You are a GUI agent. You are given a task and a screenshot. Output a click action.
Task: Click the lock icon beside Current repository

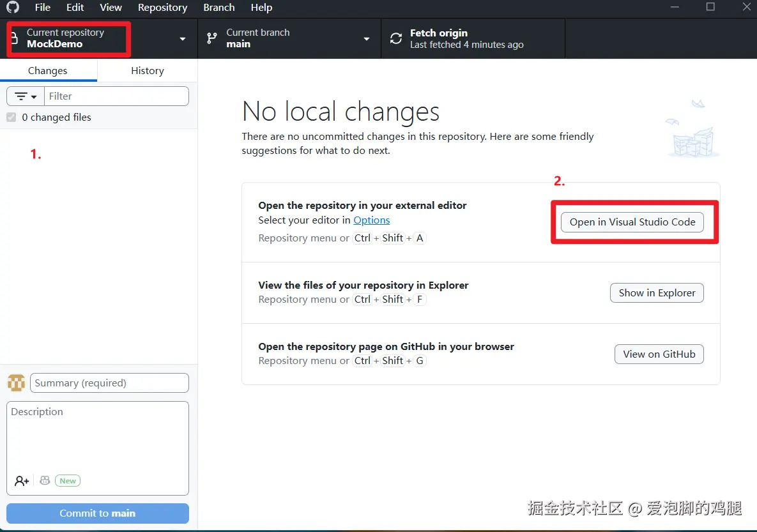click(x=15, y=38)
